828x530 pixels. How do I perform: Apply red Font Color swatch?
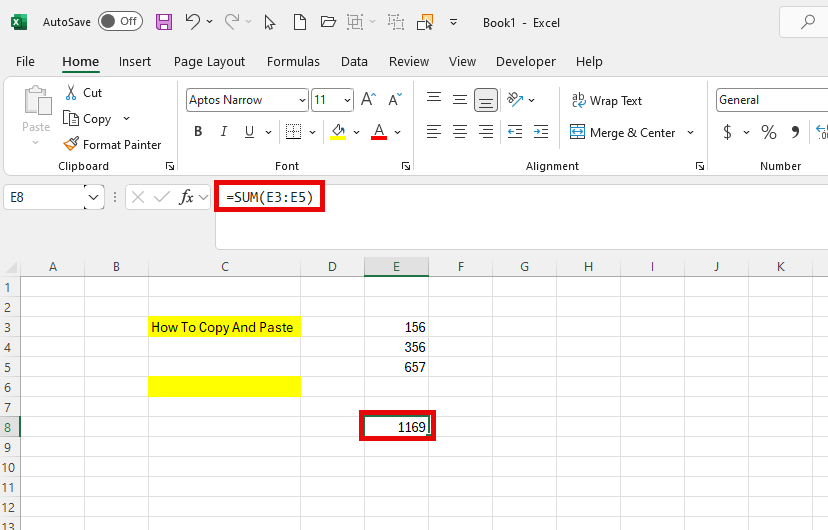pyautogui.click(x=379, y=131)
